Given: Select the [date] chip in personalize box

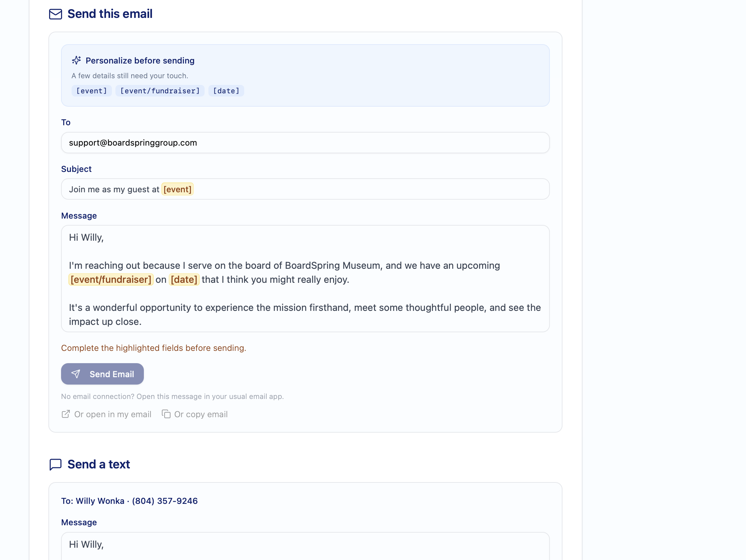Looking at the screenshot, I should (x=226, y=91).
